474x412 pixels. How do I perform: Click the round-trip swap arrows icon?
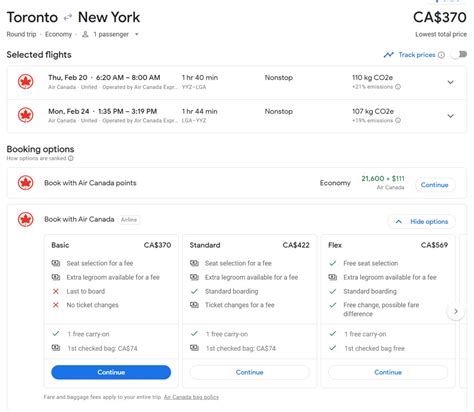tap(68, 17)
